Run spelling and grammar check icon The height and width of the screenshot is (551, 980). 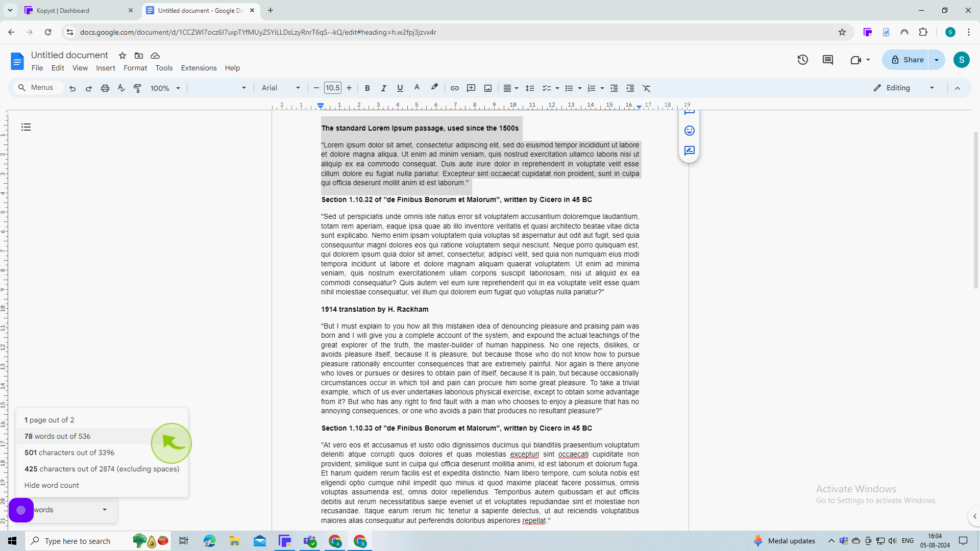coord(121,88)
